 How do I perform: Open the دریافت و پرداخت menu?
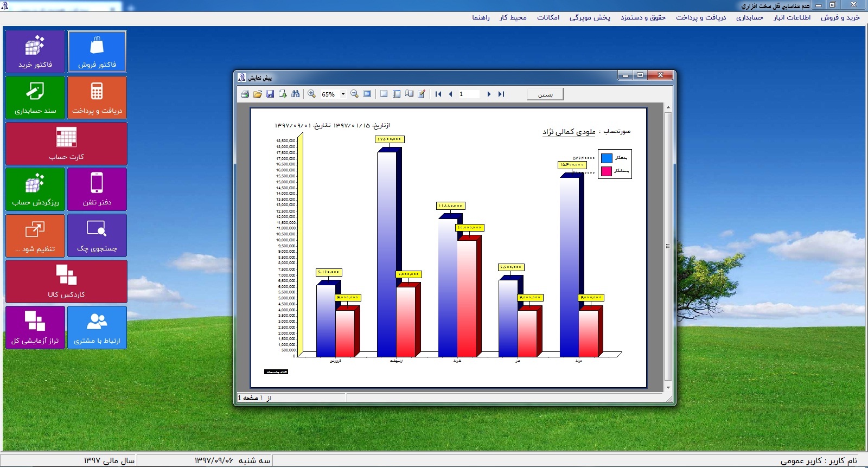pyautogui.click(x=701, y=17)
